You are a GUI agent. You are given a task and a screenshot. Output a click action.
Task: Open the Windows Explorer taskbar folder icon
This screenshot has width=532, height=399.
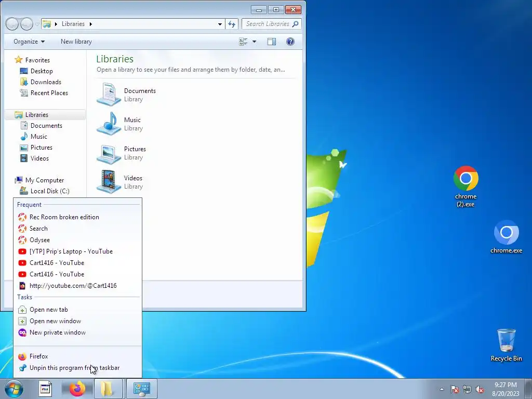[x=108, y=389]
